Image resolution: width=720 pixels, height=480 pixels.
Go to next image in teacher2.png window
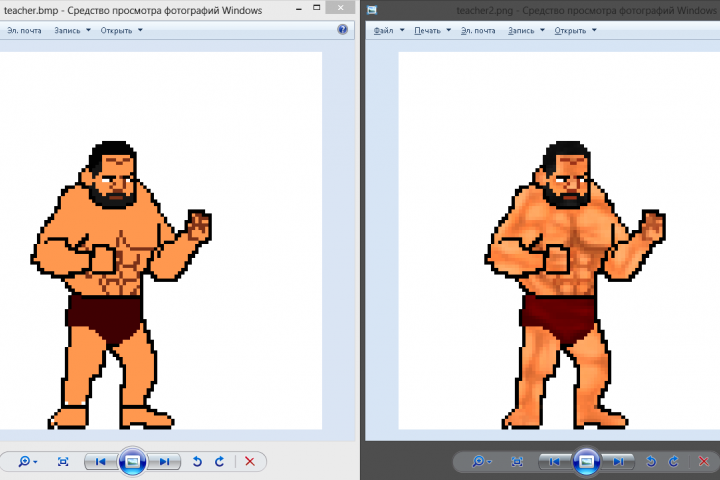(x=619, y=462)
